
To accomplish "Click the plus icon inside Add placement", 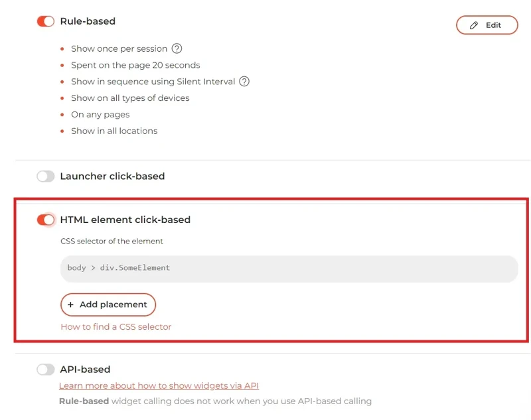I will (72, 304).
